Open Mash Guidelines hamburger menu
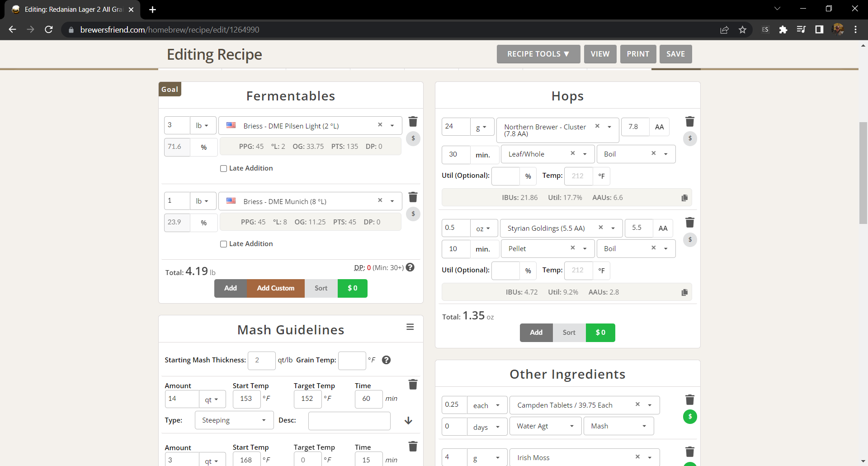The image size is (868, 466). point(410,327)
